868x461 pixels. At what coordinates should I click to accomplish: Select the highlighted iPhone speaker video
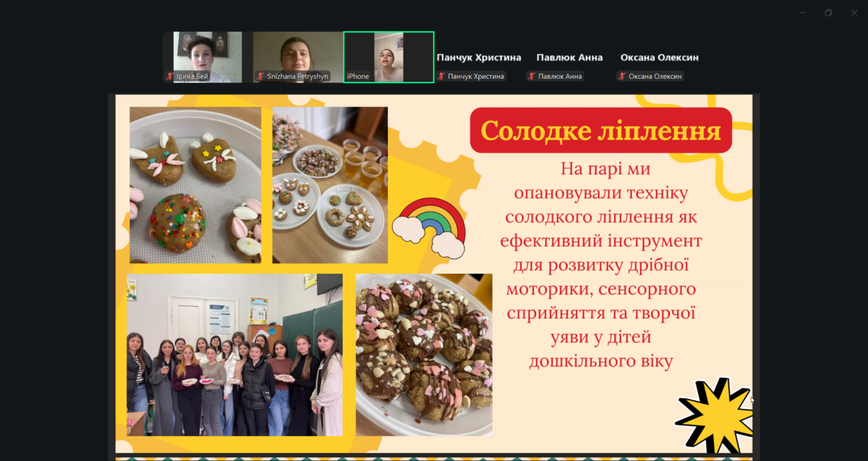pos(388,54)
